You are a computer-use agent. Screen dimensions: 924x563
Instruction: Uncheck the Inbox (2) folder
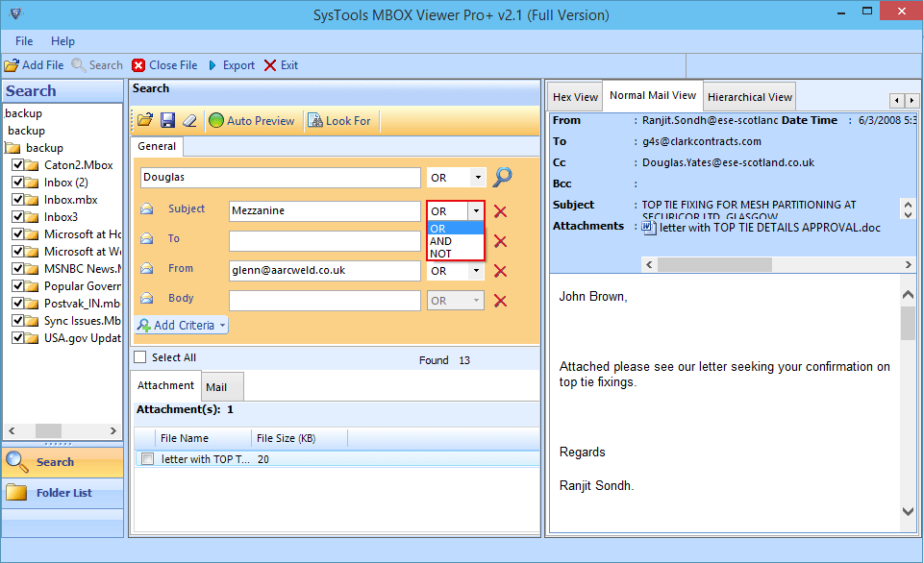[17, 182]
